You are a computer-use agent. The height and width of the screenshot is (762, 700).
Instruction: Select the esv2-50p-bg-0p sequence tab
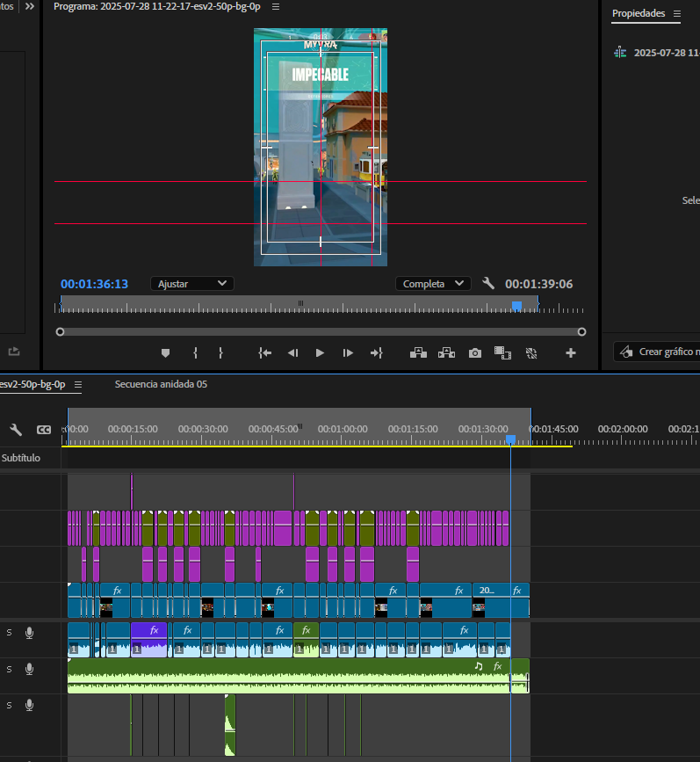[x=32, y=384]
